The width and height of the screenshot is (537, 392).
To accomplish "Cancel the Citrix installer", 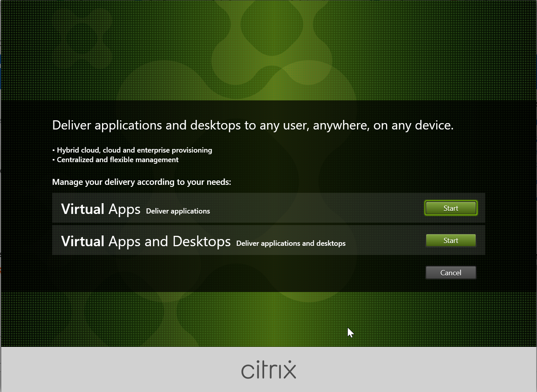I will point(451,272).
